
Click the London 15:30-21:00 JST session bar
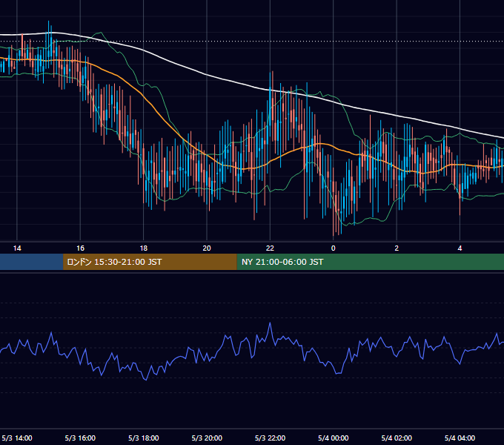(x=150, y=262)
